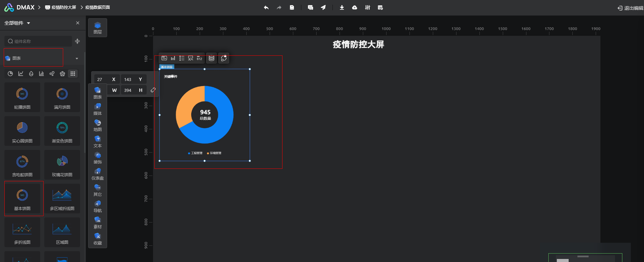Click the 组件名称 search field
This screenshot has width=644, height=262.
click(38, 41)
